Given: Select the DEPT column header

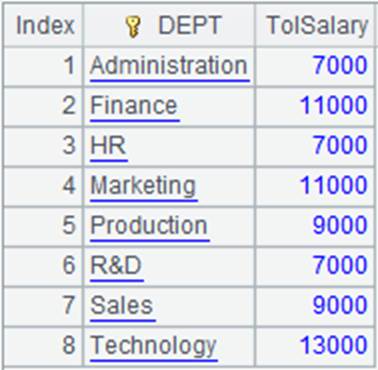Looking at the screenshot, I should pos(169,25).
